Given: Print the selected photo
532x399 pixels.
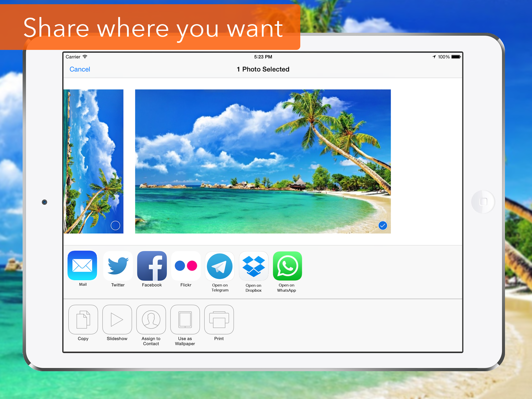Looking at the screenshot, I should click(x=219, y=320).
